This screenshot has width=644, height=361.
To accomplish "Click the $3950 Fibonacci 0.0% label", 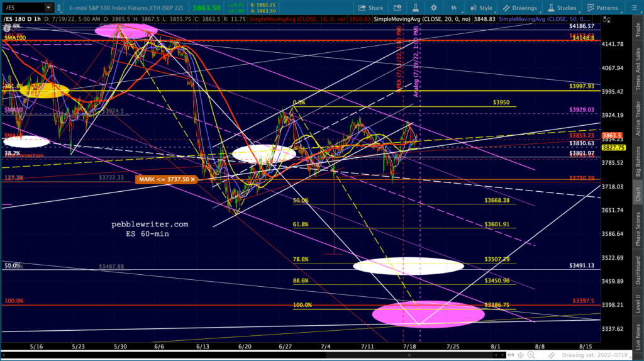I will [501, 103].
